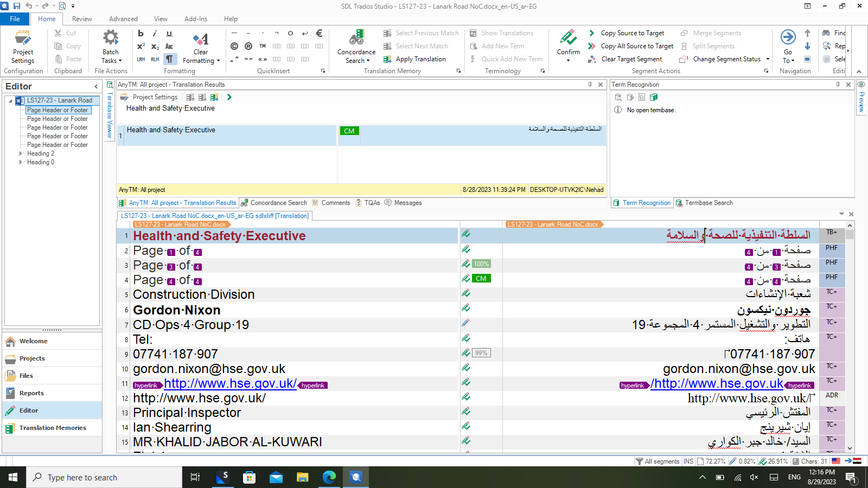Open the Go To dropdown

788,56
